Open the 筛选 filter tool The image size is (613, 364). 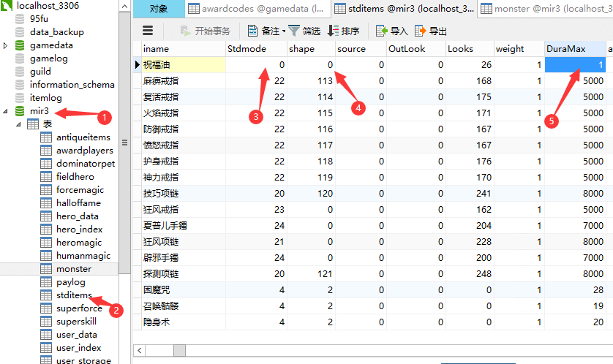294,31
